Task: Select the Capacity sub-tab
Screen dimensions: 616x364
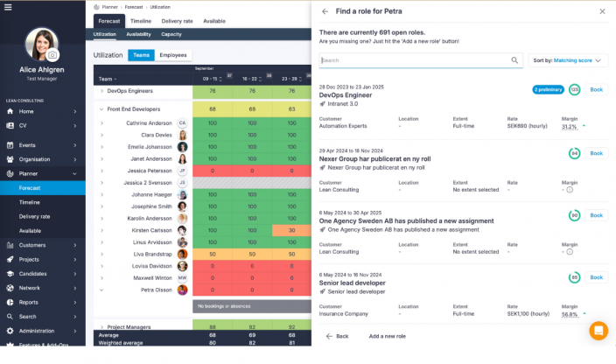Action: (x=171, y=34)
